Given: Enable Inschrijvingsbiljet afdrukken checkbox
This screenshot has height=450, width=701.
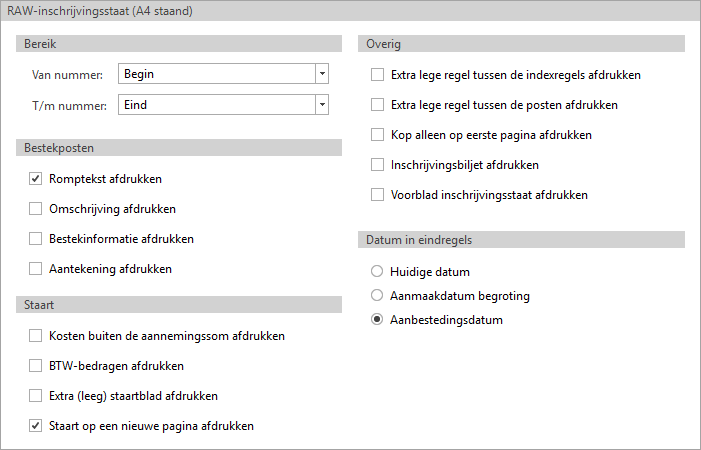Looking at the screenshot, I should [x=377, y=165].
